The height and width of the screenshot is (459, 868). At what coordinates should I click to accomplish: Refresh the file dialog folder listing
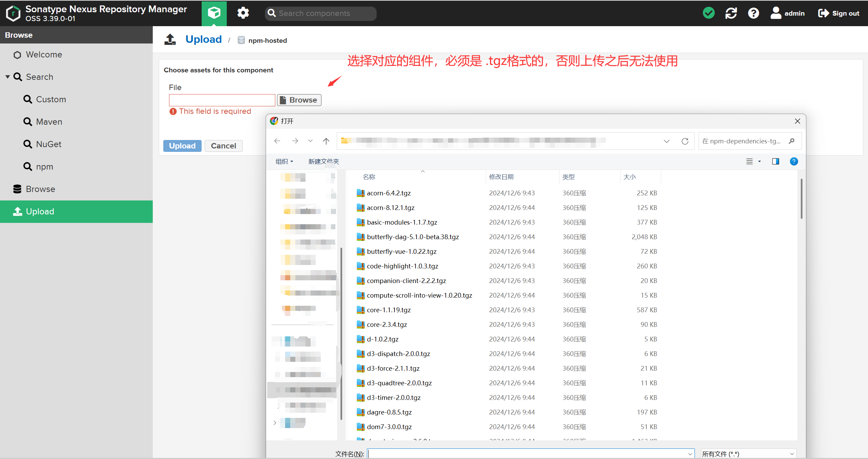tap(685, 141)
